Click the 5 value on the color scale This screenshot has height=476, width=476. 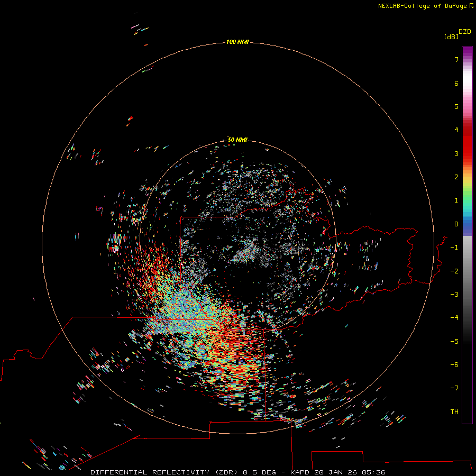coord(456,106)
